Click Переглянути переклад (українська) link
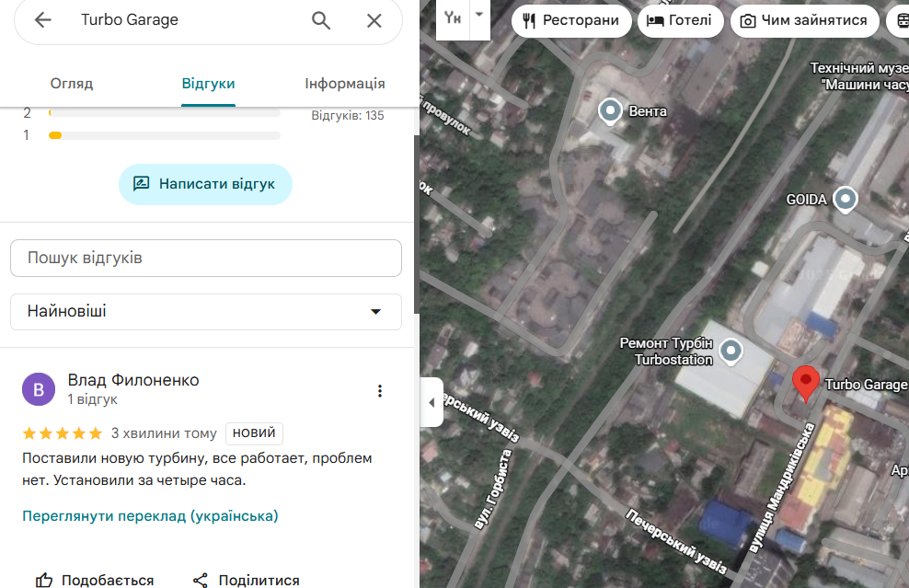 [x=150, y=516]
